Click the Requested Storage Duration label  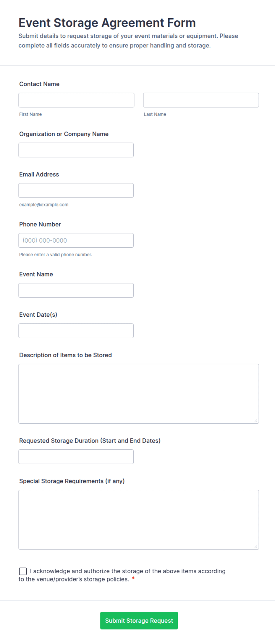coord(90,441)
